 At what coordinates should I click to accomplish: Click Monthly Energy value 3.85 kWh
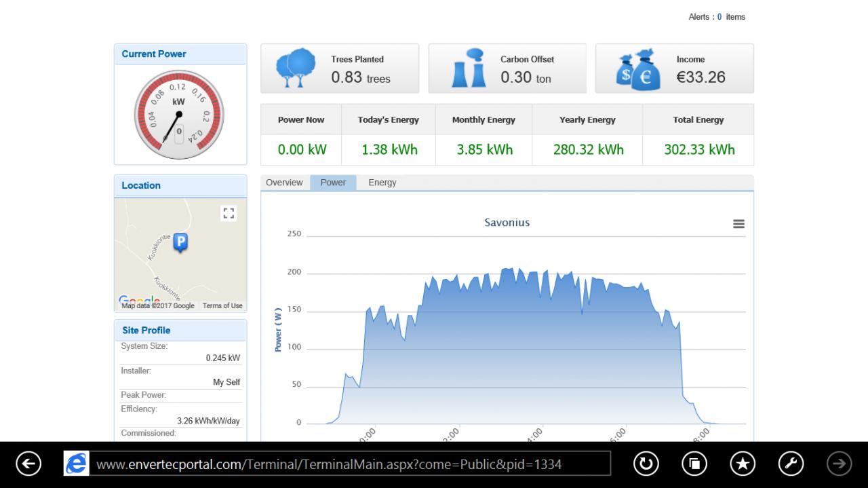click(x=484, y=150)
